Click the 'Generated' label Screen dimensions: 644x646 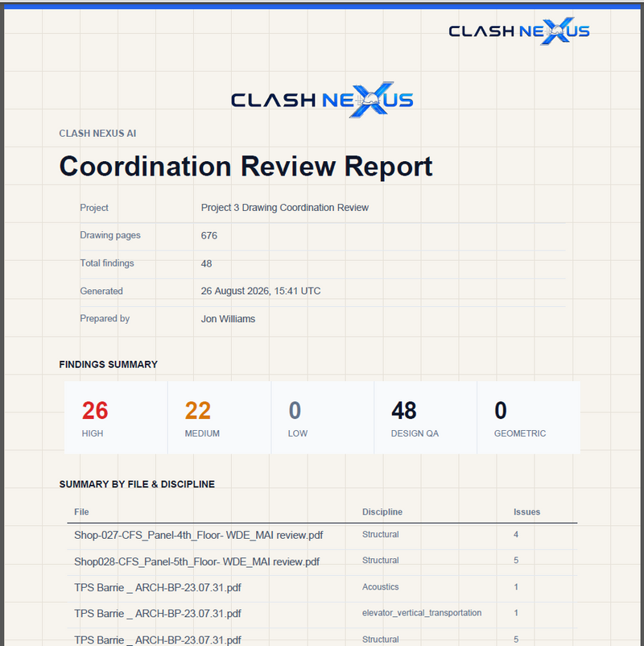tap(101, 291)
